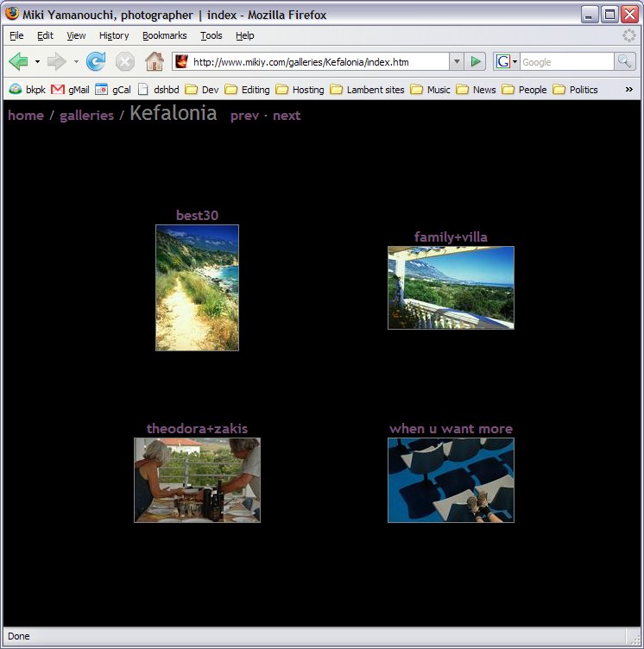Click the coastal path thumbnail under best30

(197, 287)
